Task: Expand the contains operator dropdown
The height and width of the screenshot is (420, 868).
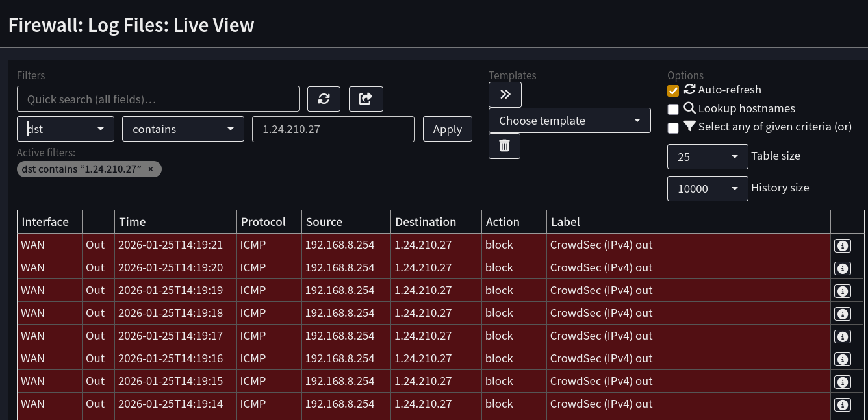Action: tap(183, 129)
